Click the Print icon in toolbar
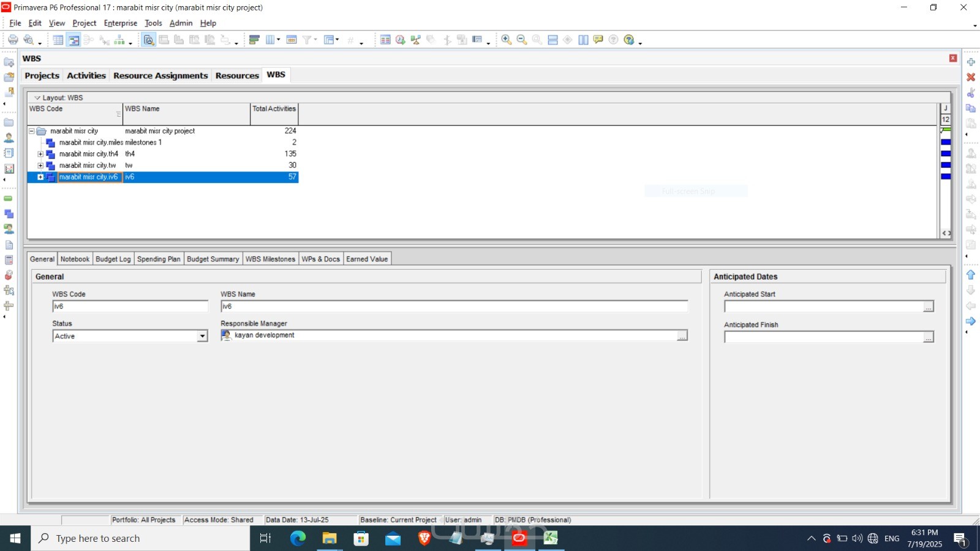This screenshot has height=551, width=980. [13, 40]
